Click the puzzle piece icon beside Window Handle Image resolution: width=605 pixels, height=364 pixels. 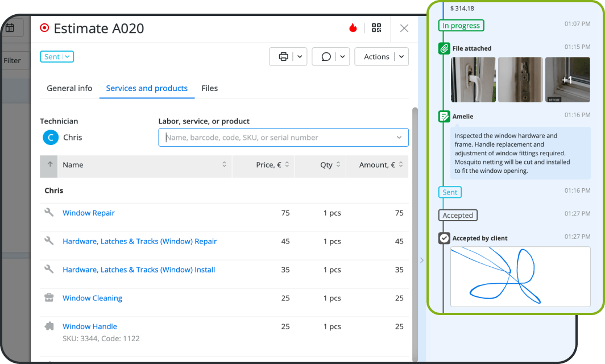pyautogui.click(x=49, y=326)
